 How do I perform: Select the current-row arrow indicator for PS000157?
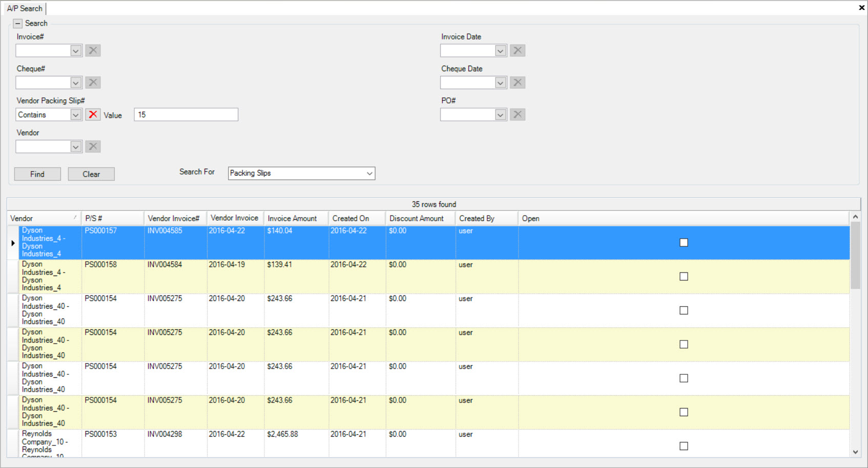(x=13, y=243)
